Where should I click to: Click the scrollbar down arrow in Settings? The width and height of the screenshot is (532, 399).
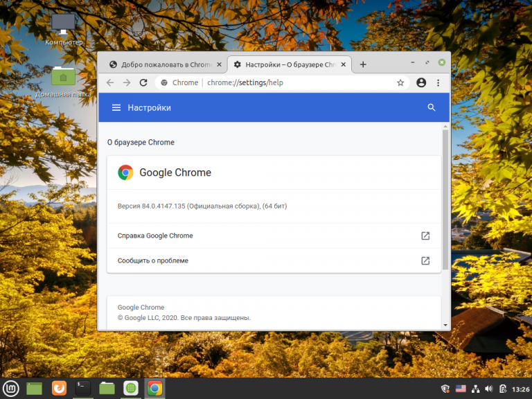coord(445,326)
